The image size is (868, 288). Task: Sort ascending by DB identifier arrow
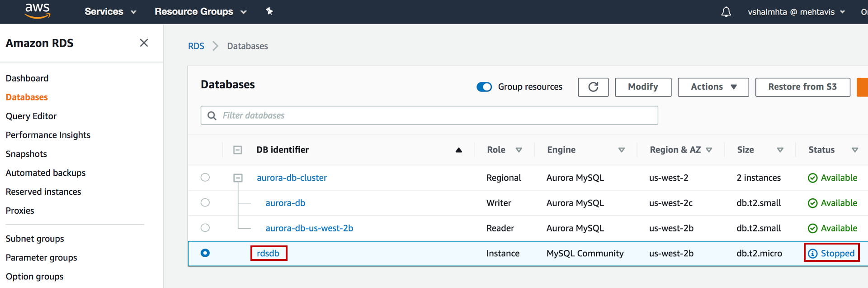point(458,150)
